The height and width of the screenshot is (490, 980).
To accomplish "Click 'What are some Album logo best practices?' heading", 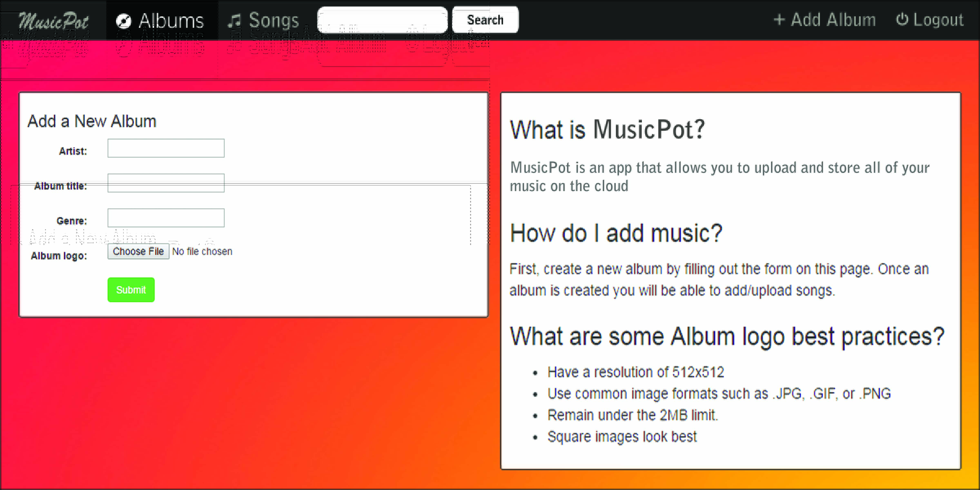I will [x=727, y=337].
